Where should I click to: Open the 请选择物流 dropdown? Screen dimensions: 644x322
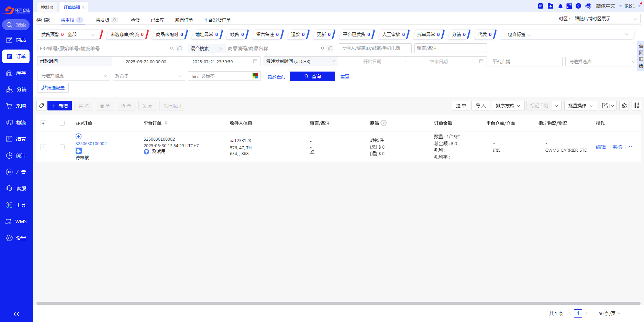tap(73, 76)
